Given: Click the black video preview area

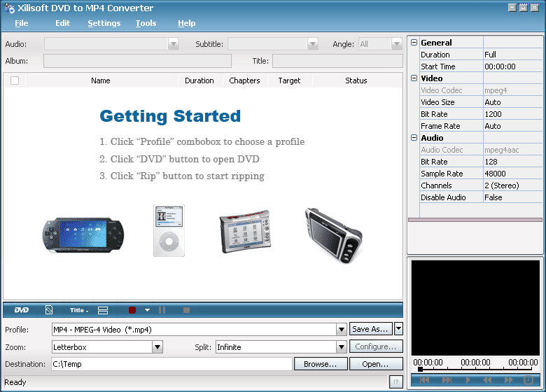Looking at the screenshot, I should pos(475,308).
